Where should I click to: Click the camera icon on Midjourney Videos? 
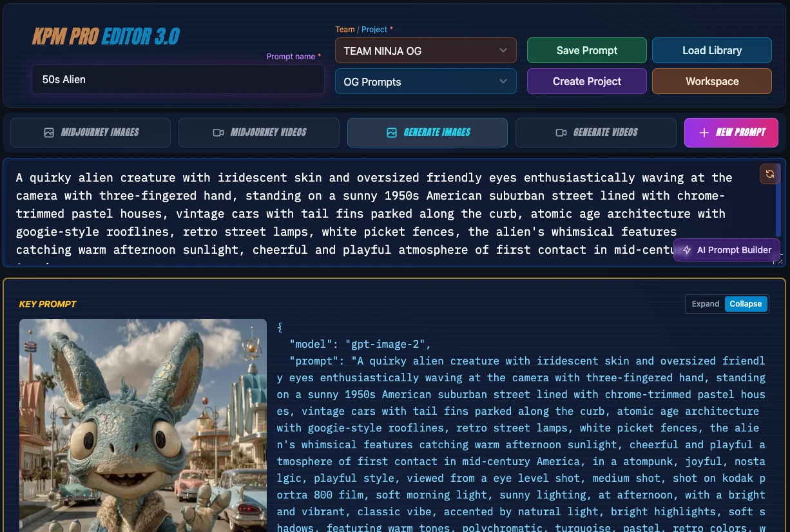coord(219,133)
